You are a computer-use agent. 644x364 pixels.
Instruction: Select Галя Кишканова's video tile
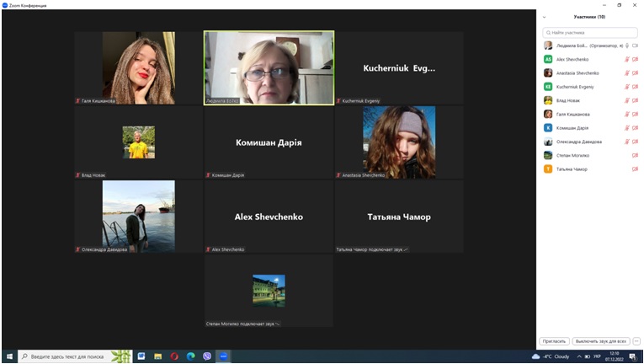click(138, 68)
